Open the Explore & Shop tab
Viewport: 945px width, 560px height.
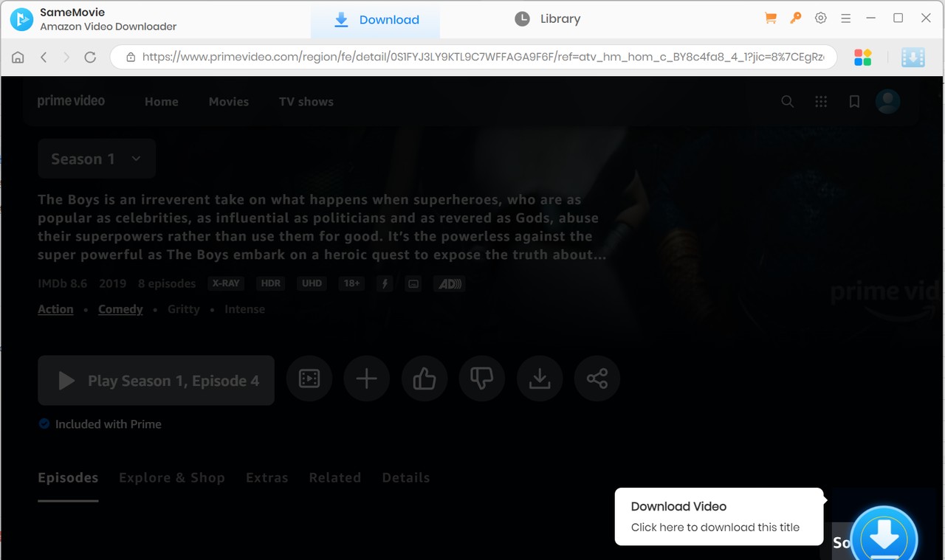tap(171, 478)
